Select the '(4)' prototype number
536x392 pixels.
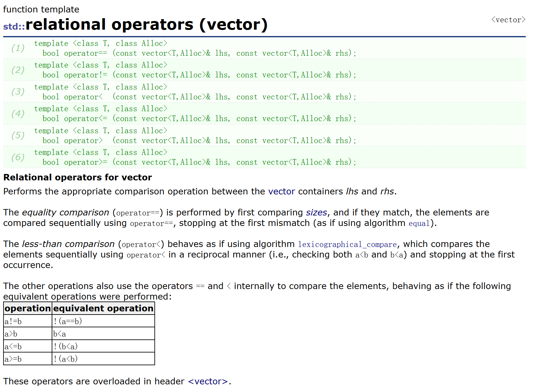[x=18, y=113]
